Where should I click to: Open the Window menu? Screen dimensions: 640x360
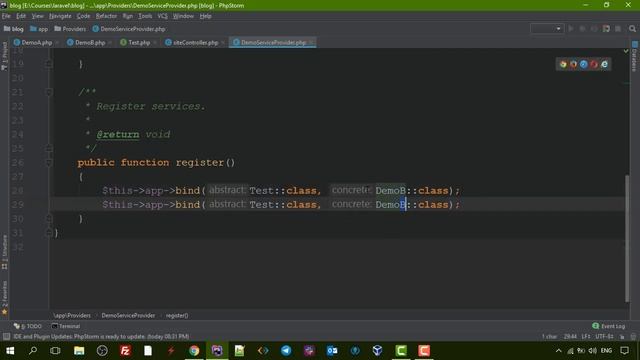(183, 16)
